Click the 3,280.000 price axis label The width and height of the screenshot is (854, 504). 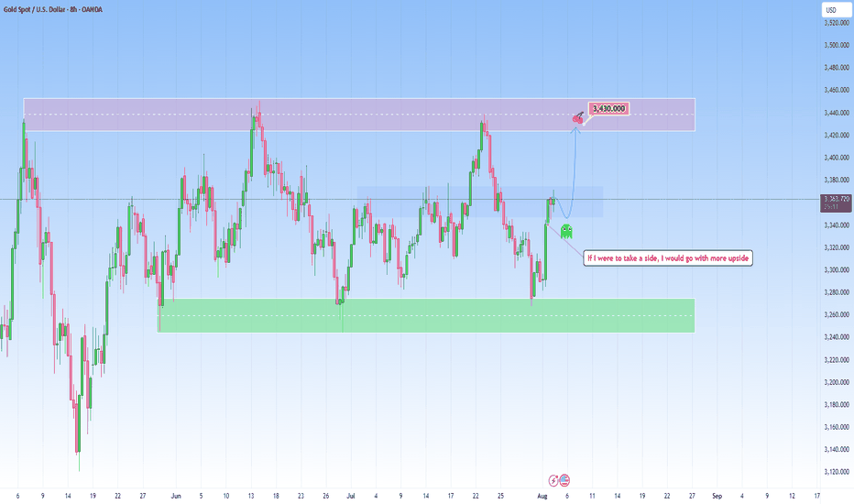(837, 292)
